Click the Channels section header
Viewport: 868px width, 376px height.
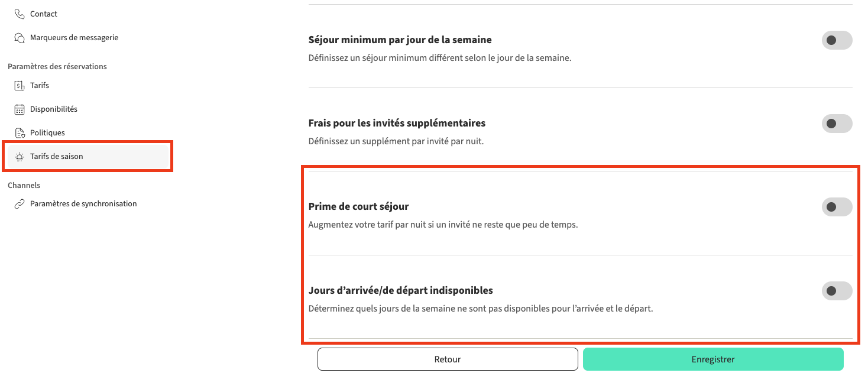(24, 186)
